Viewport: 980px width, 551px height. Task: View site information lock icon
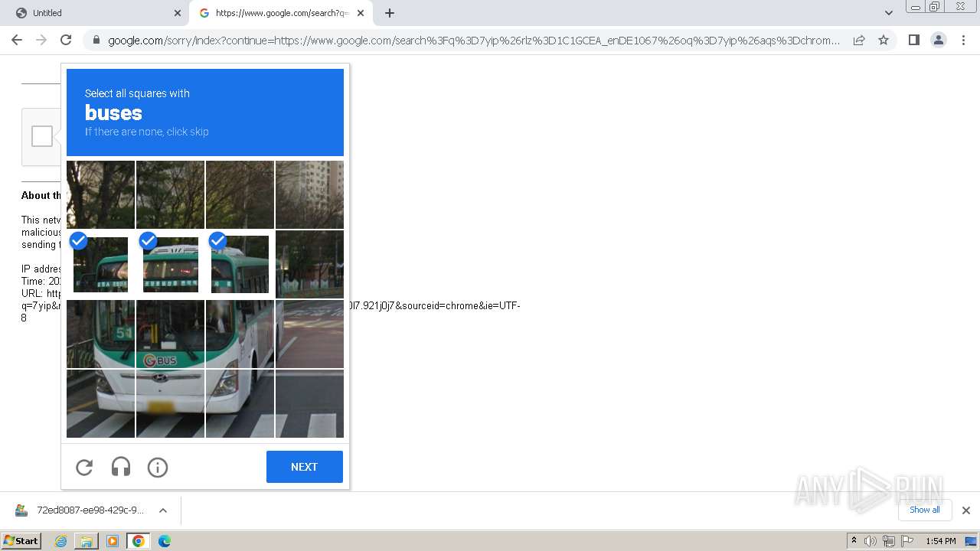96,40
